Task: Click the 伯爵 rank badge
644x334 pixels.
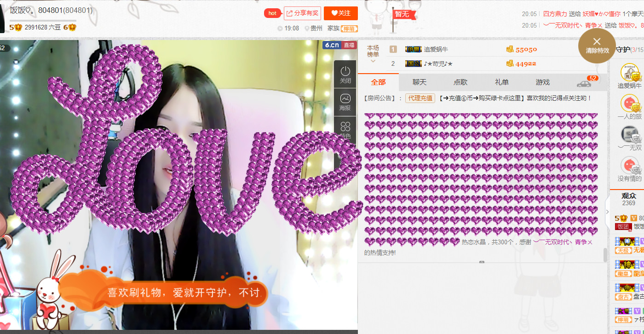Action: (x=413, y=49)
